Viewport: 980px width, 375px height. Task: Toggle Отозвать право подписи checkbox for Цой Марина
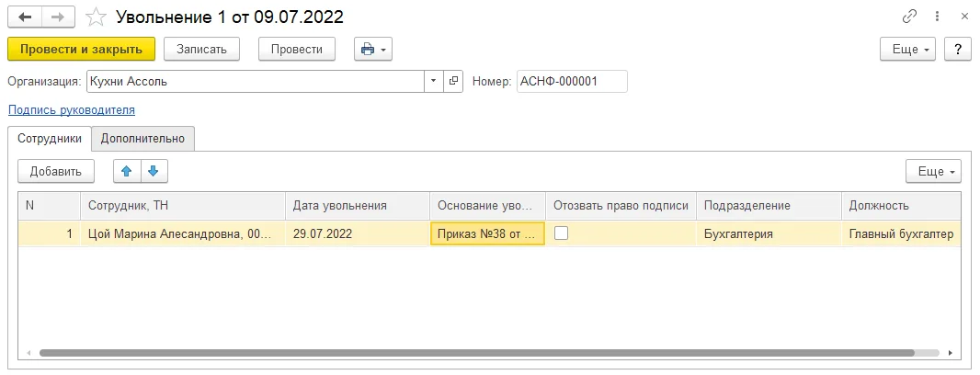click(x=562, y=233)
